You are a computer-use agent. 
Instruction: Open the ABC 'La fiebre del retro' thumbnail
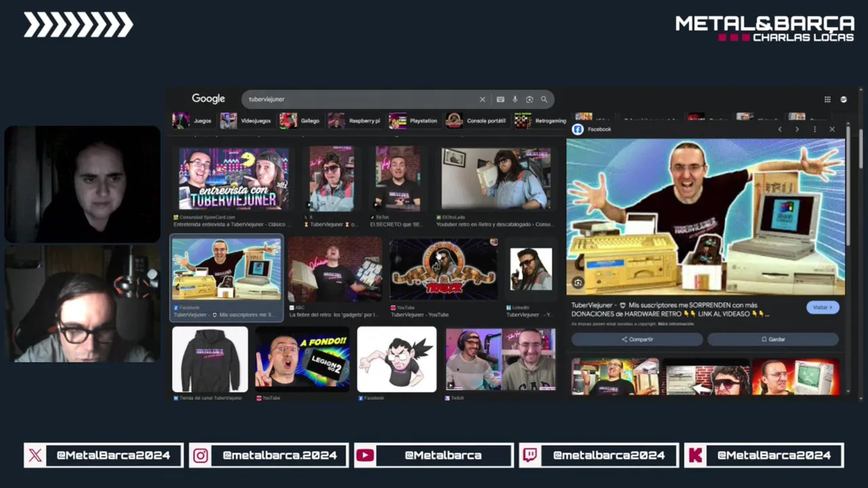335,269
